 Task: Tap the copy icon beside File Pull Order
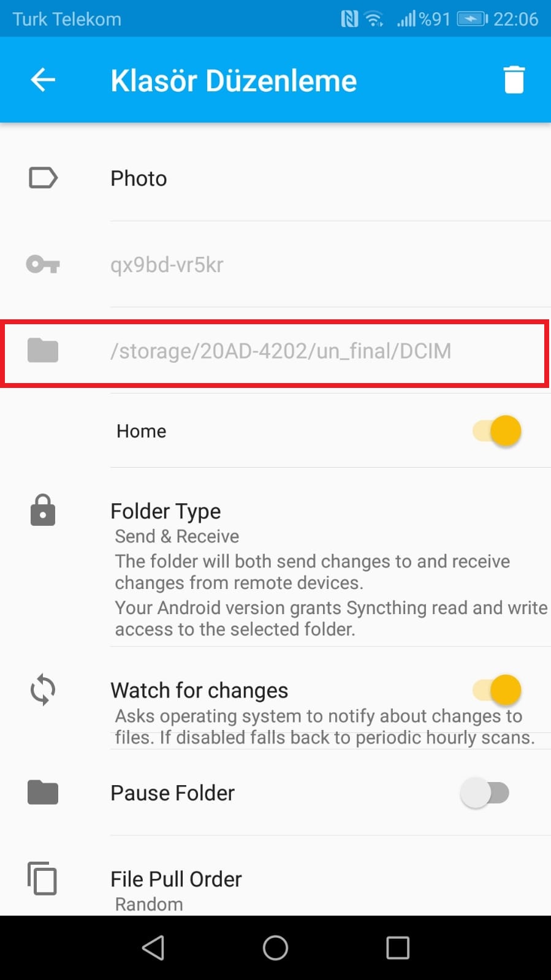[43, 879]
